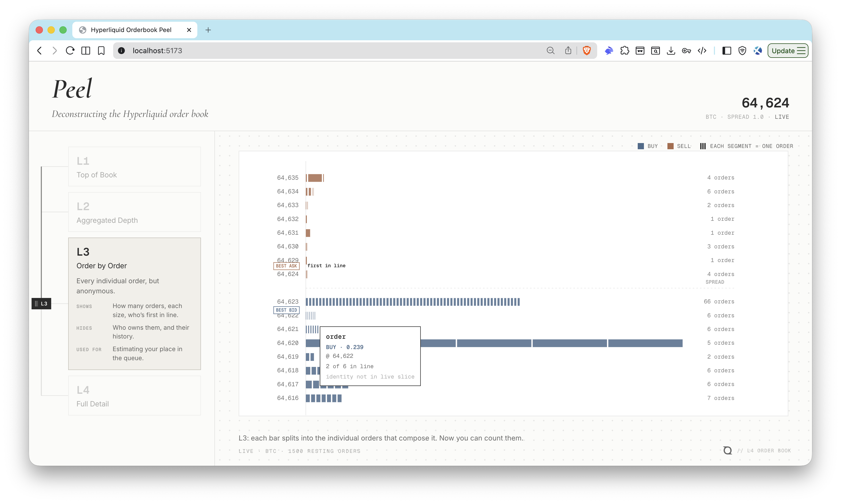Screen dimensions: 841x504
Task: Click the Peel title
Action: coord(72,89)
